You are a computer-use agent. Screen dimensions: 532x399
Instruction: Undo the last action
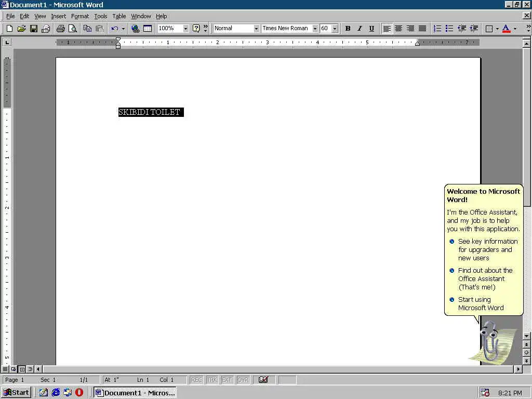pos(115,29)
